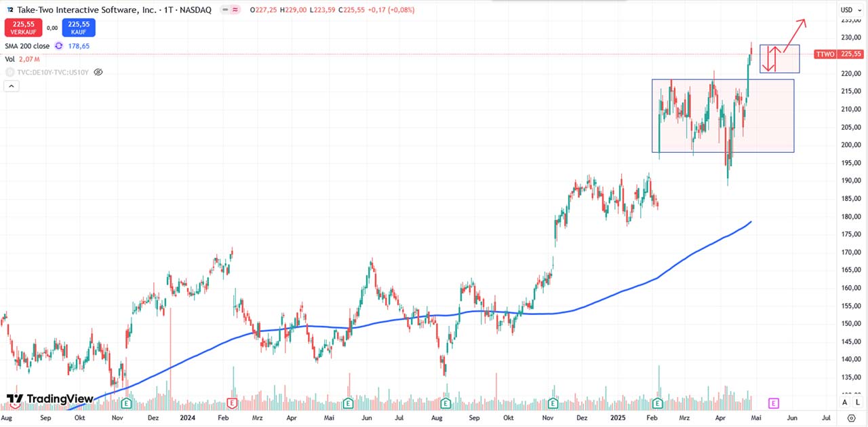868x427 pixels.
Task: Click the 175,00 price scale label
Action: (x=851, y=234)
